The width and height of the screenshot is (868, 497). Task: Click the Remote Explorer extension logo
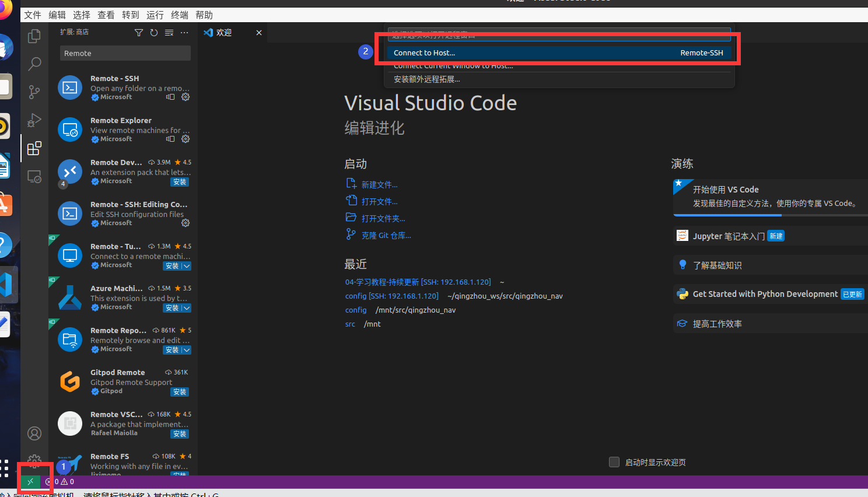point(70,129)
